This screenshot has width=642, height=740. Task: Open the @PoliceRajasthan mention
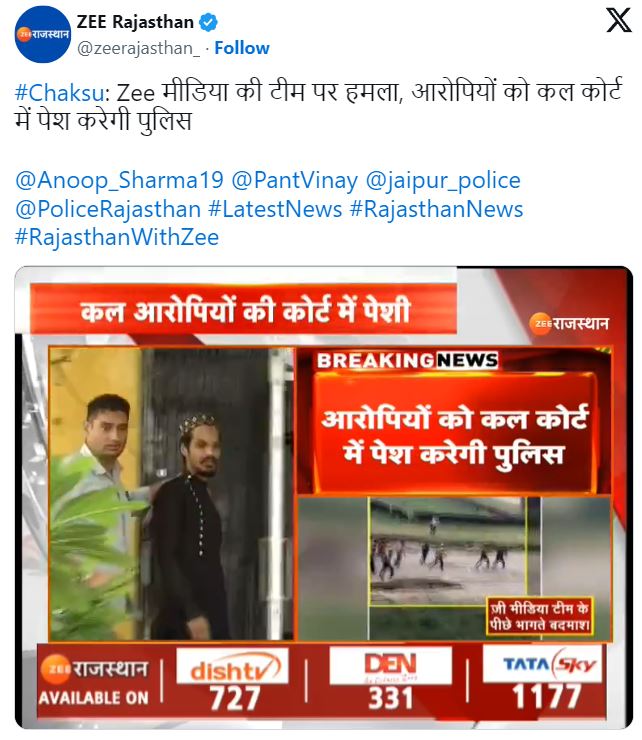pyautogui.click(x=108, y=209)
